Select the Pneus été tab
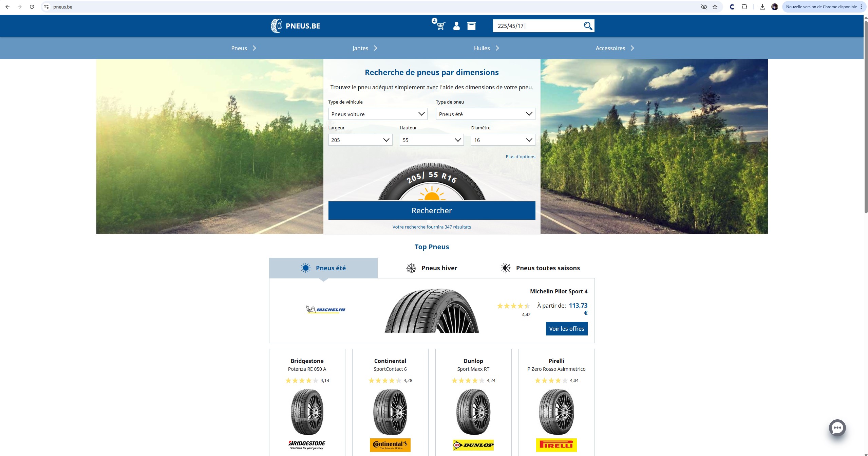This screenshot has width=868, height=456. pyautogui.click(x=323, y=268)
